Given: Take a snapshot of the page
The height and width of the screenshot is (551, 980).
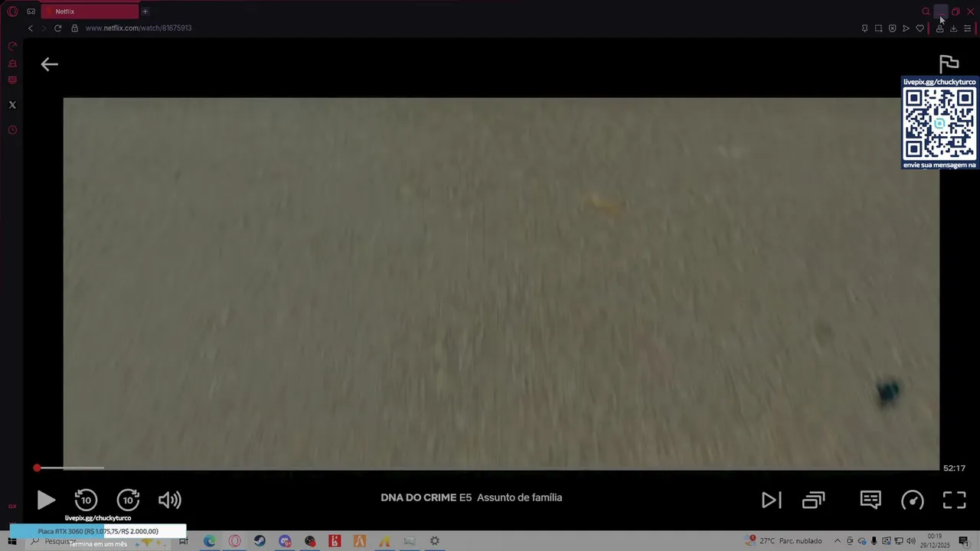Looking at the screenshot, I should click(x=878, y=28).
